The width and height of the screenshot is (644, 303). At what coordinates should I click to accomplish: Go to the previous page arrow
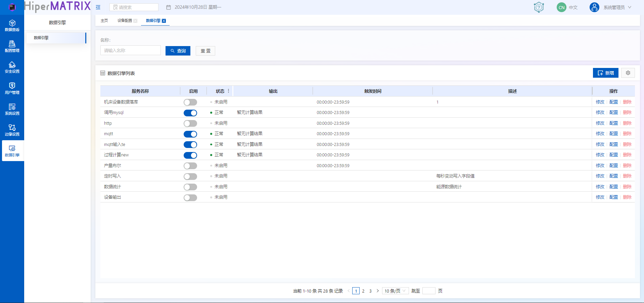click(349, 291)
